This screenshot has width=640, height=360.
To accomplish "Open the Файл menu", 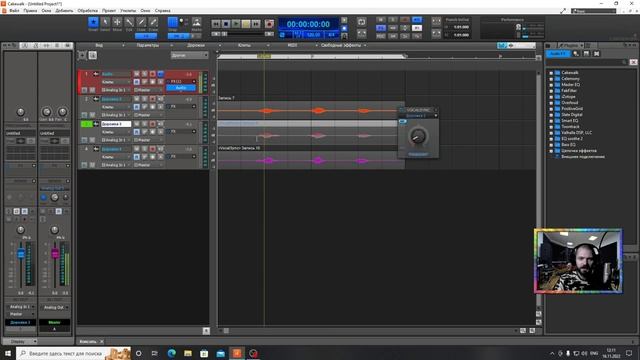I will pos(14,11).
